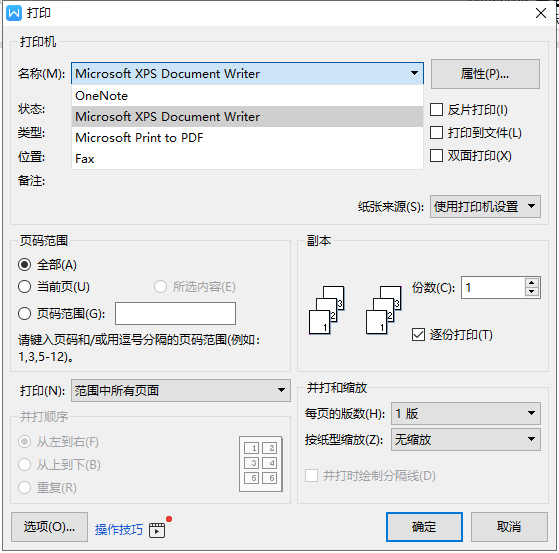Choose OneNote from the printer list
Screen dimensions: 559x553
[247, 96]
